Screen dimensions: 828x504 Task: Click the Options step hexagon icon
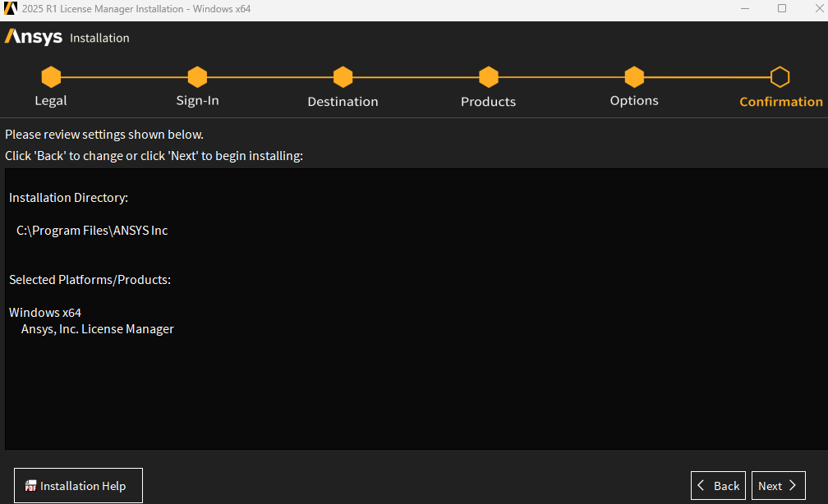(634, 77)
